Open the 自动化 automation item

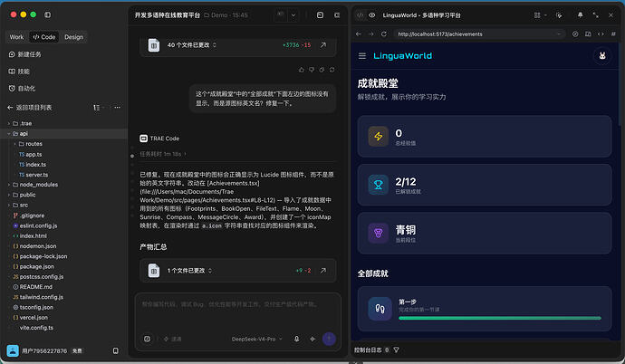point(22,89)
